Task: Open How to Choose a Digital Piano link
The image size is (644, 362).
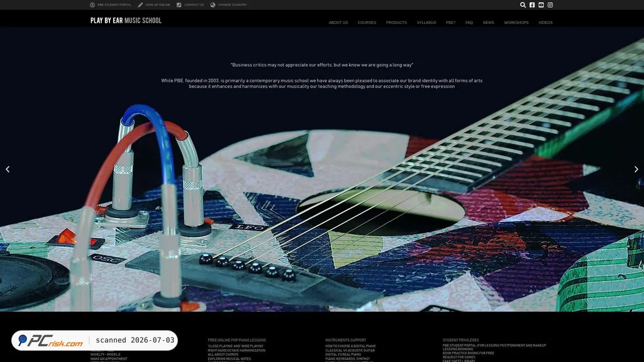Action: click(350, 346)
